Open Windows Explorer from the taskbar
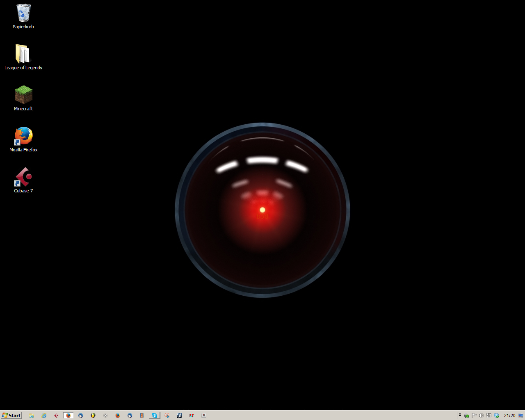The width and height of the screenshot is (525, 420). [x=32, y=415]
